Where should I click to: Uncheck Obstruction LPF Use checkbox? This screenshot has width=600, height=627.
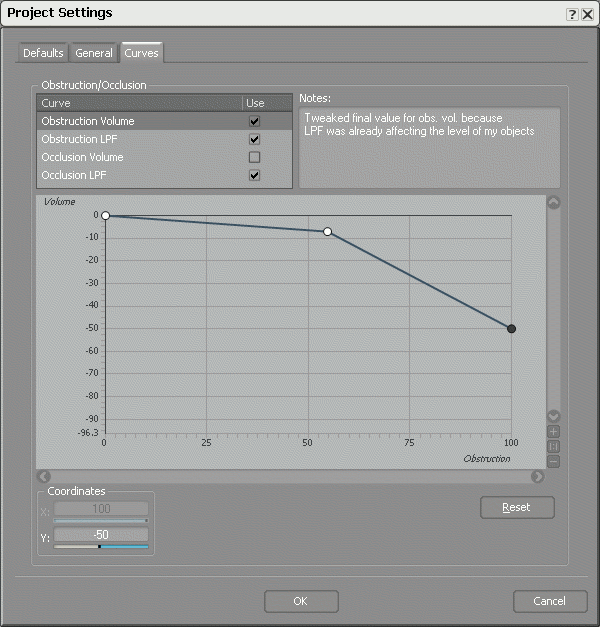point(254,140)
